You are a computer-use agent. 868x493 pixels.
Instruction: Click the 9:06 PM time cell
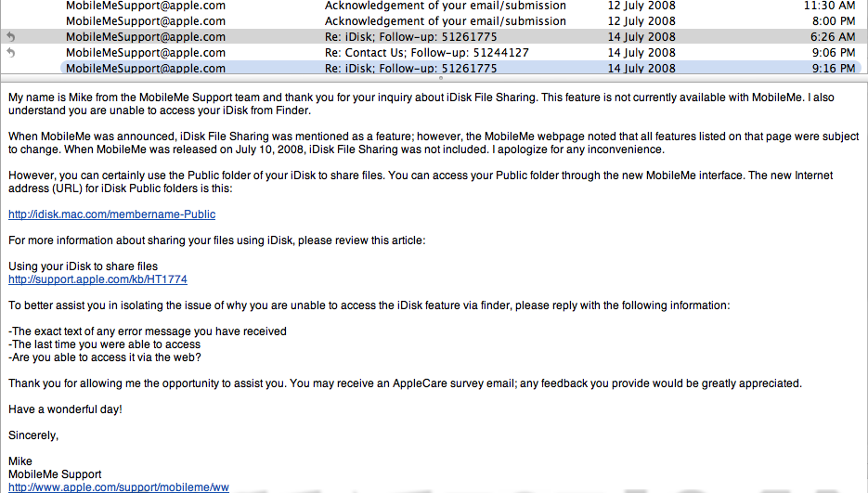[834, 53]
